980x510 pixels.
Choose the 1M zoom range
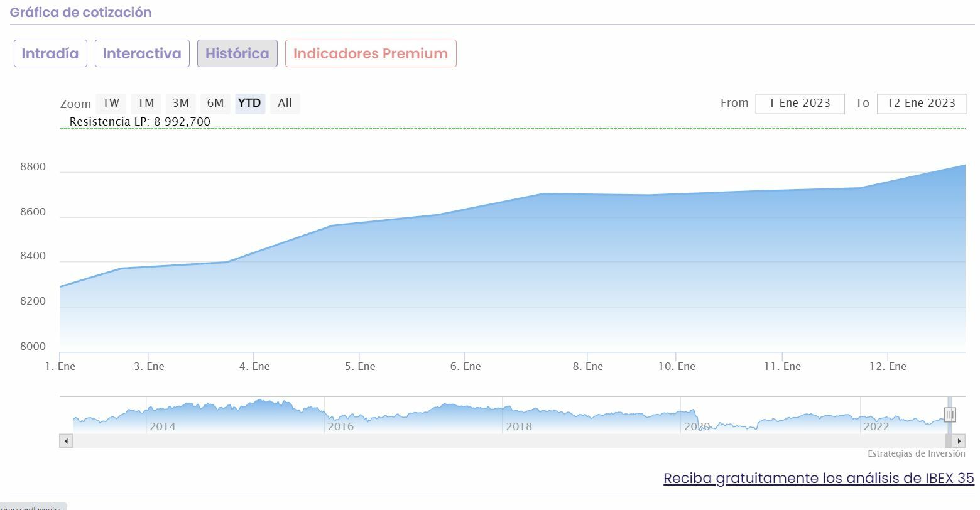146,103
